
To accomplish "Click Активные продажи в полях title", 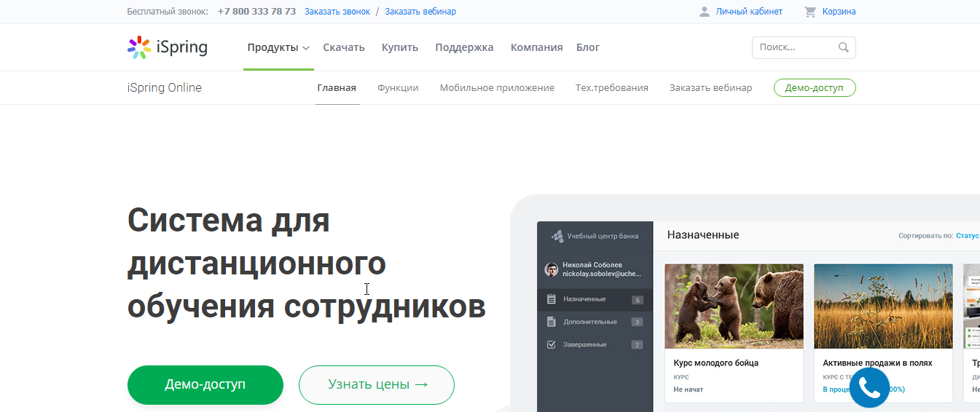I will [x=877, y=363].
